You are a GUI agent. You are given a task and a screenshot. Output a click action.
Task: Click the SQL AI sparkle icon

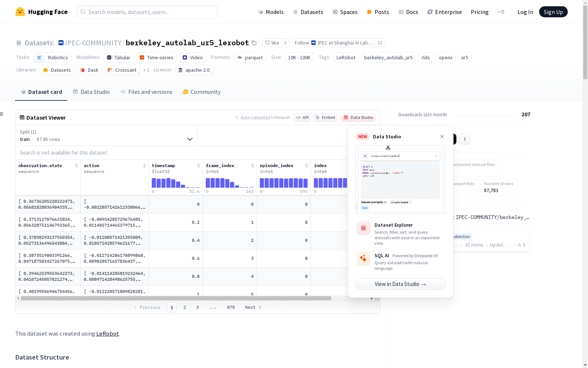click(363, 259)
